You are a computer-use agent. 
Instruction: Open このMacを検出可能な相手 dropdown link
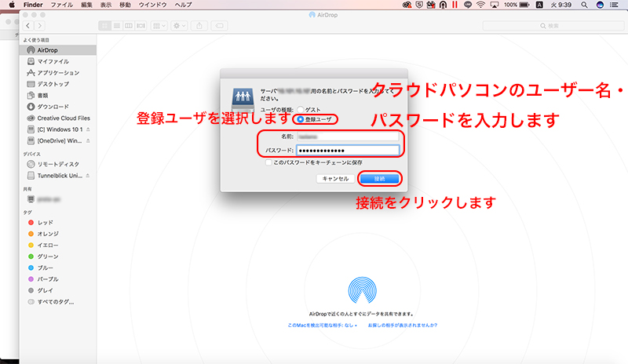pos(323,325)
